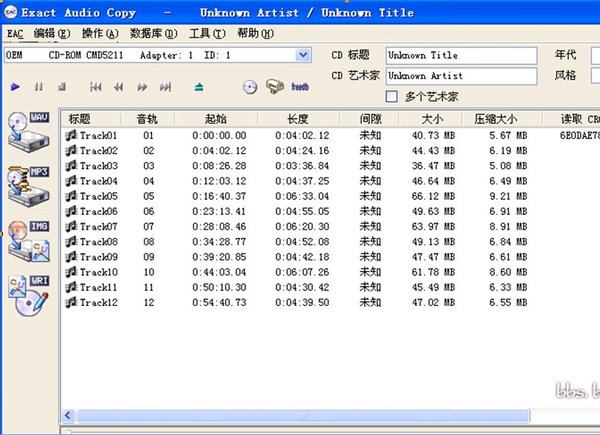Screen dimensions: 600x435
Task: Click the compressed size 5.08 MB
Action: click(x=508, y=166)
